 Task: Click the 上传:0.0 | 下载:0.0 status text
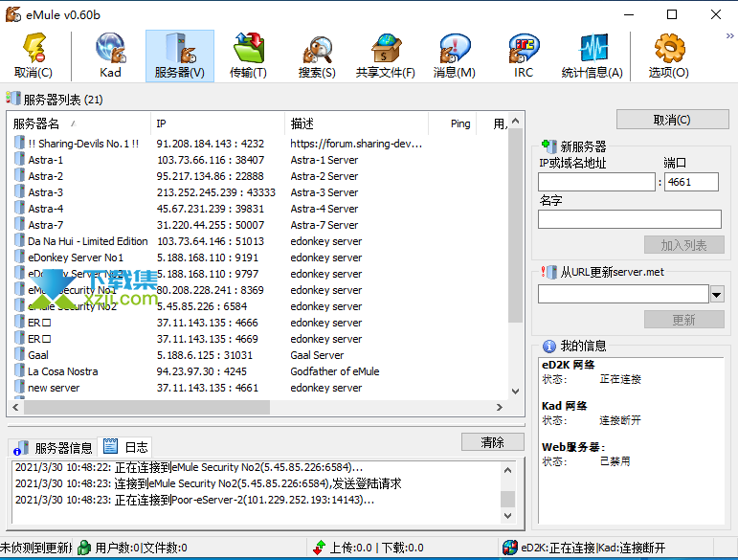click(376, 548)
